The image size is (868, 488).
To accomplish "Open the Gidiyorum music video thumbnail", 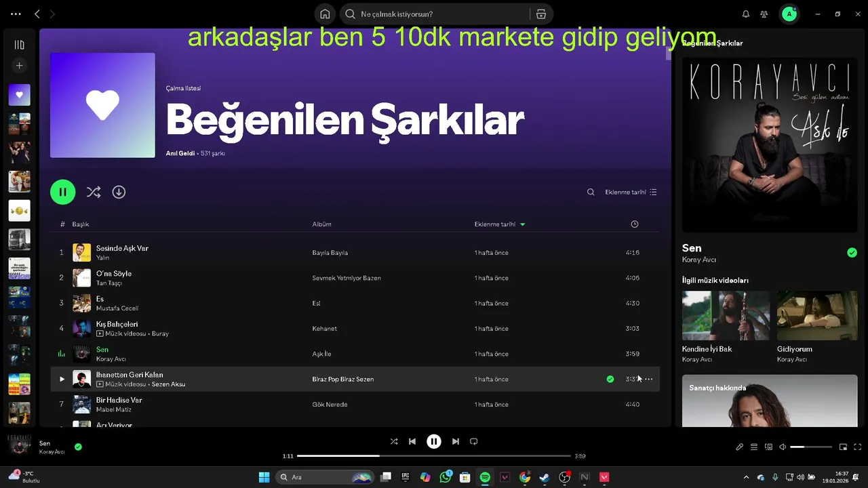I will click(x=817, y=316).
